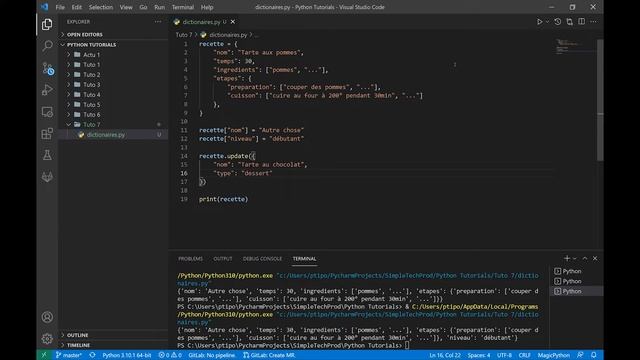The image size is (640, 360).
Task: Expand the Actu 1 folder
Action: click(113, 55)
